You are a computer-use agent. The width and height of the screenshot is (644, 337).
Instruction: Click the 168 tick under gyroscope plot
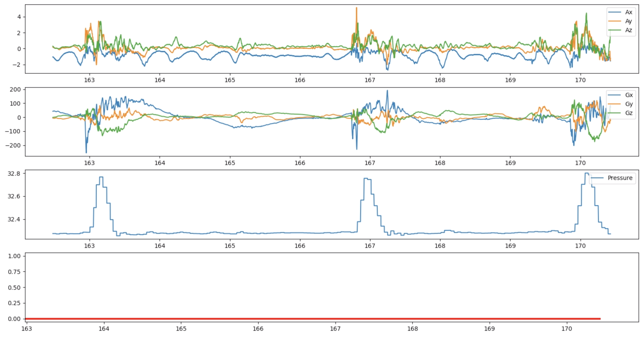[440, 163]
